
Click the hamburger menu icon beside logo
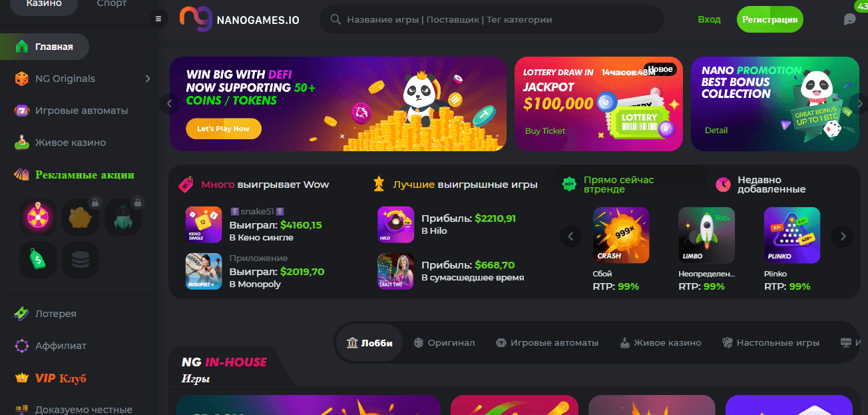tap(158, 19)
